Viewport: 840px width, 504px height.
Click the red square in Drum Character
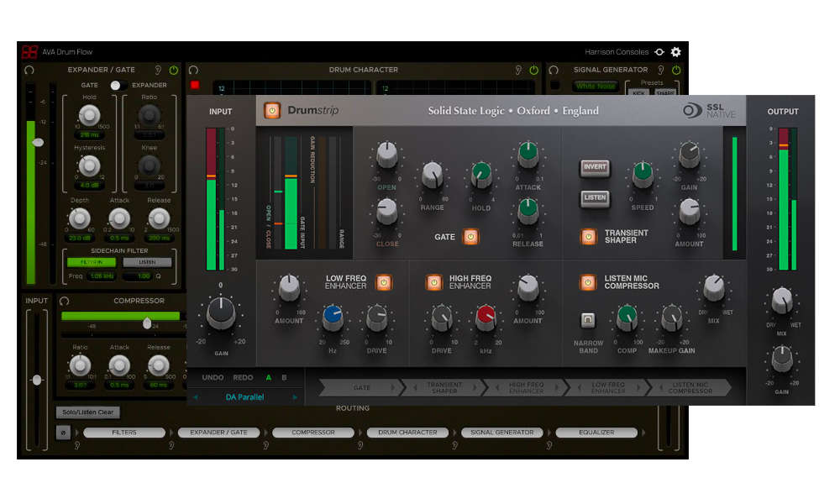195,85
